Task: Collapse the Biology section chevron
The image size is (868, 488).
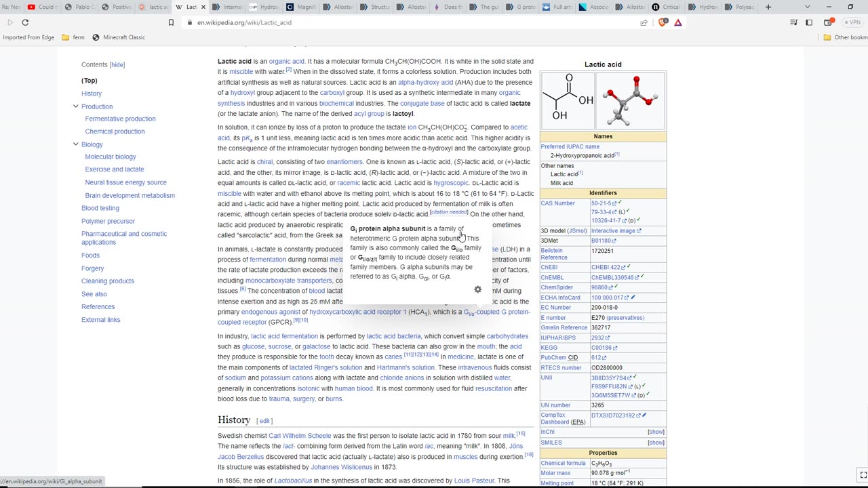Action: (x=75, y=144)
